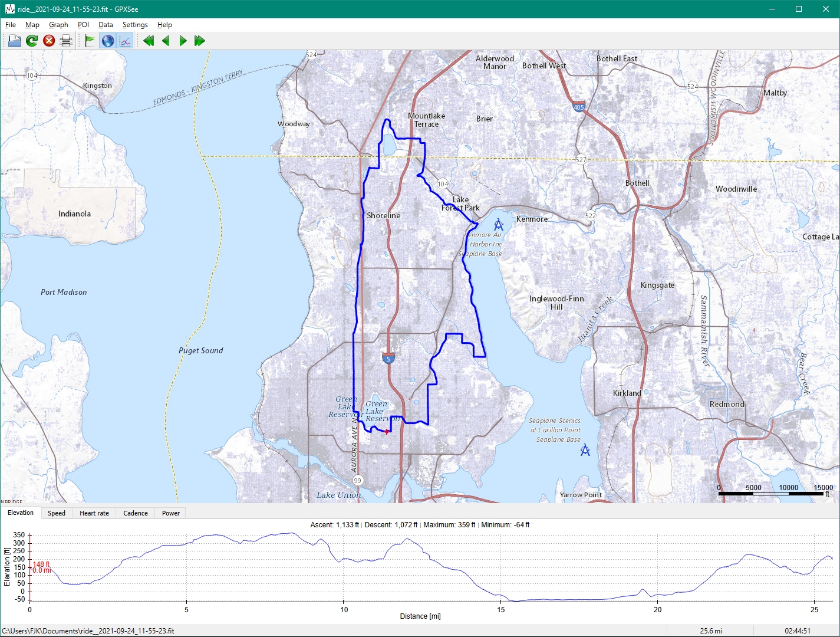The width and height of the screenshot is (840, 637).
Task: Click the Print icon in toolbar
Action: (x=66, y=41)
